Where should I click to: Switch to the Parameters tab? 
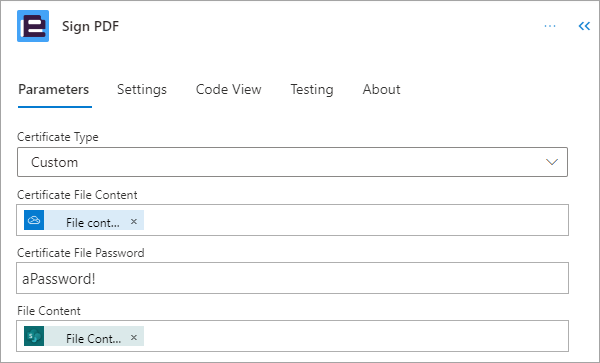click(54, 90)
